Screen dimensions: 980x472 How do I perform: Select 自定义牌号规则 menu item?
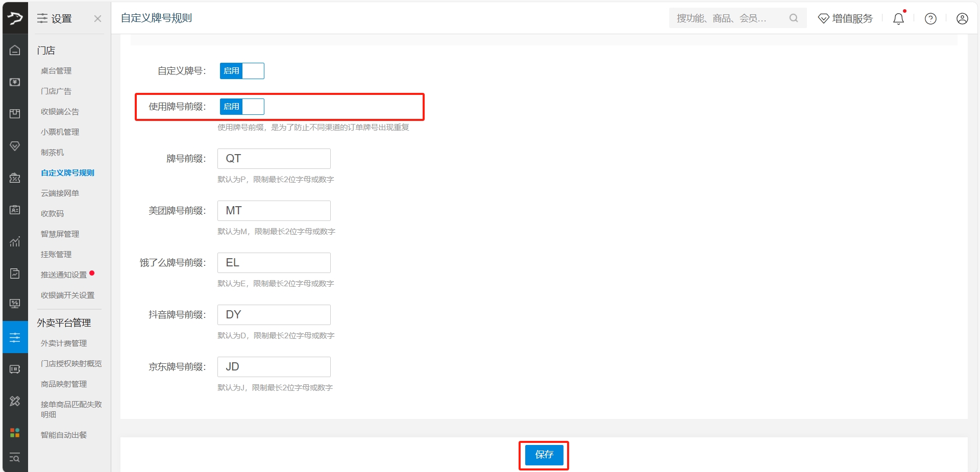pos(67,173)
